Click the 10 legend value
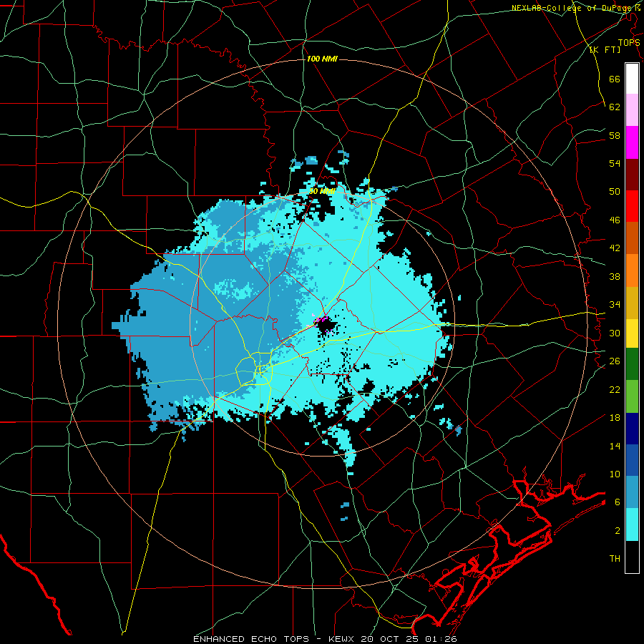 pos(615,474)
